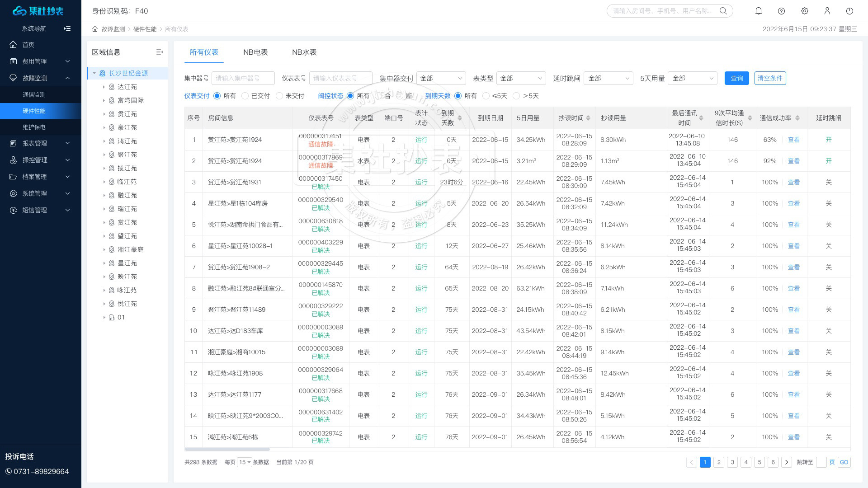Collapse the 区域信息 panel icon

[159, 52]
